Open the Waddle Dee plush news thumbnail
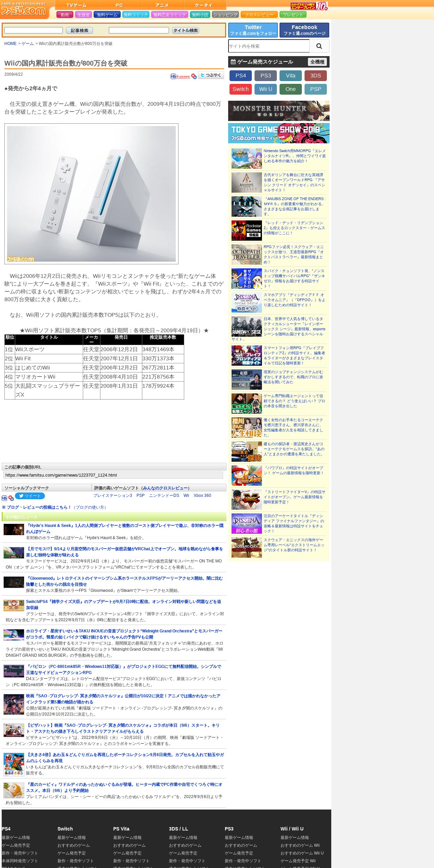434x868 pixels. pyautogui.click(x=14, y=790)
